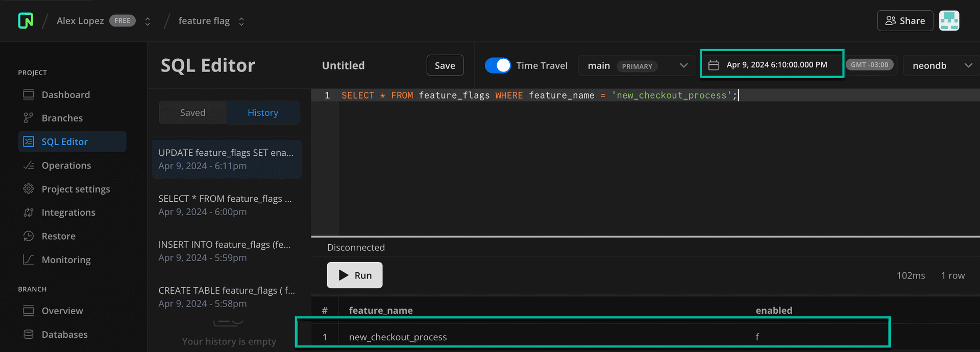
Task: Select the History tab
Action: tap(263, 112)
